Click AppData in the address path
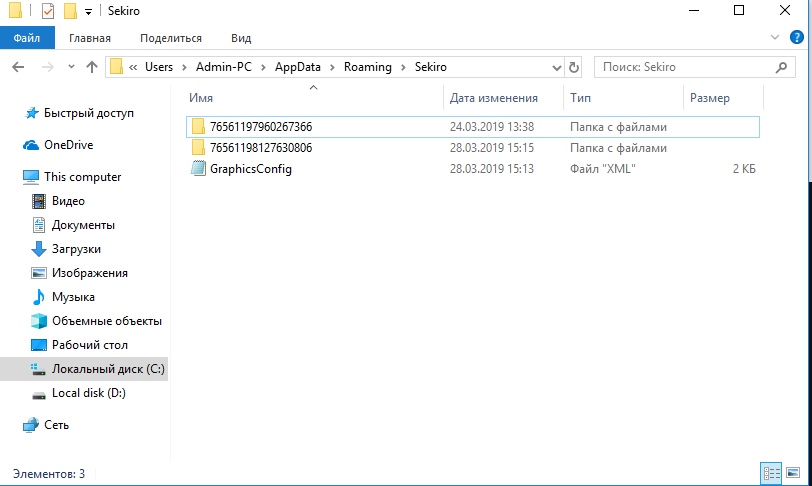The image size is (812, 486). 298,67
